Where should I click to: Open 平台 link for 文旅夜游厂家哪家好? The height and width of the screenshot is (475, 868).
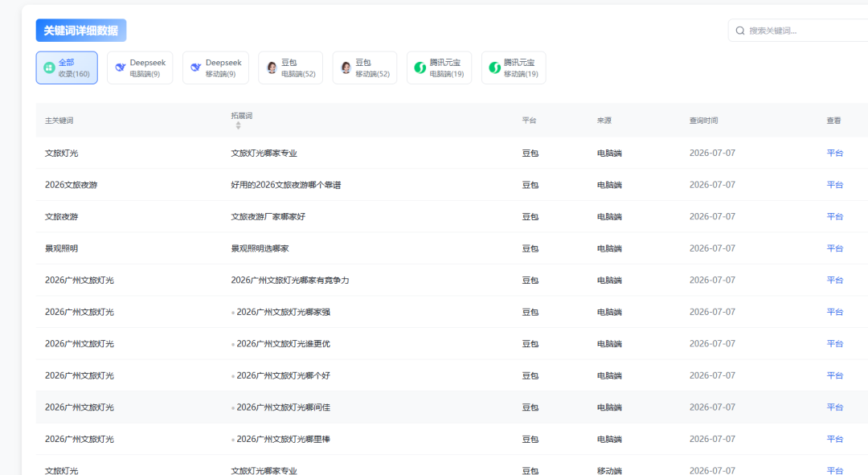tap(835, 216)
